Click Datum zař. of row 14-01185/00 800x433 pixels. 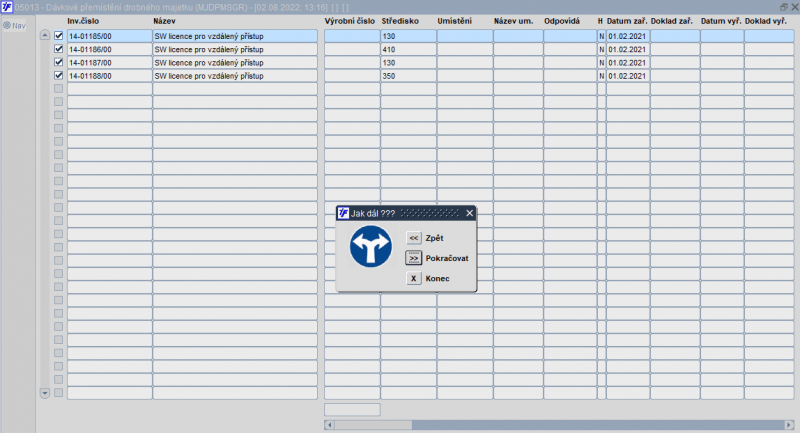(628, 36)
